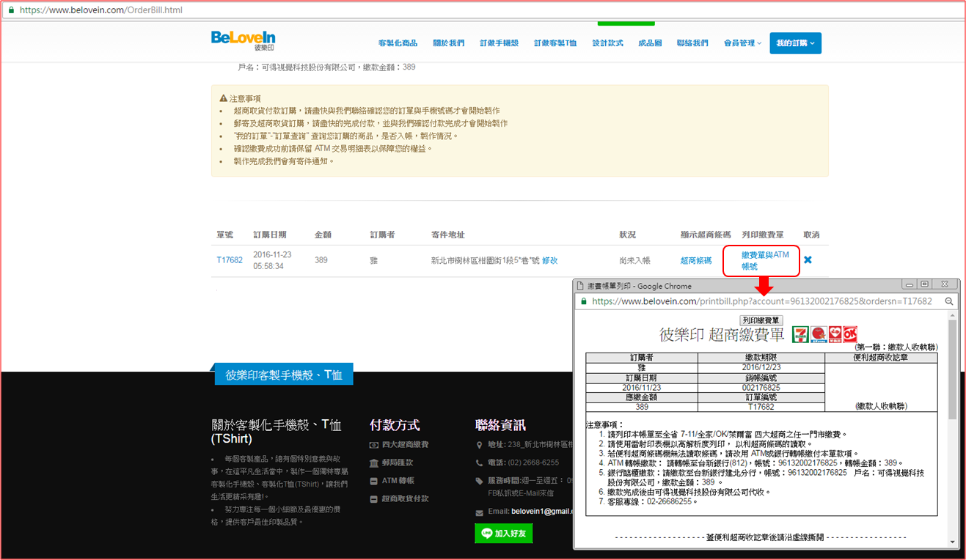Viewport: 966px width, 560px height.
Task: Click the Hi-Life logo on payment slip
Action: coord(834,334)
